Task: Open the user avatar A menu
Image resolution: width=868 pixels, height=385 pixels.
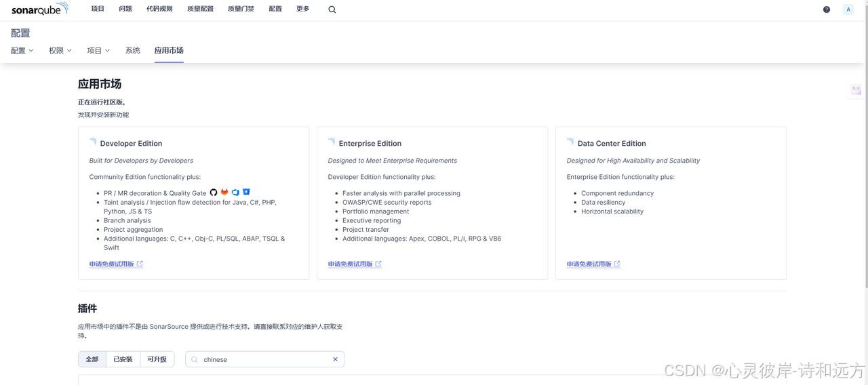Action: click(x=848, y=9)
